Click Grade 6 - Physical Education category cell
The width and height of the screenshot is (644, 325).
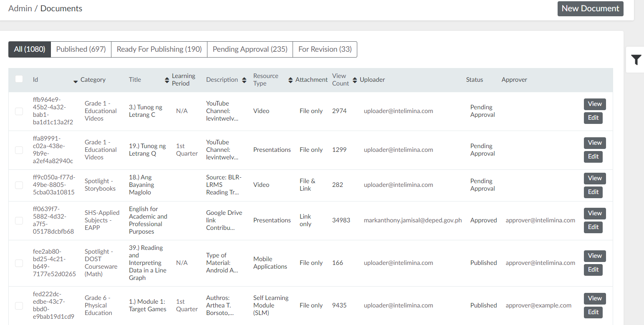point(98,305)
